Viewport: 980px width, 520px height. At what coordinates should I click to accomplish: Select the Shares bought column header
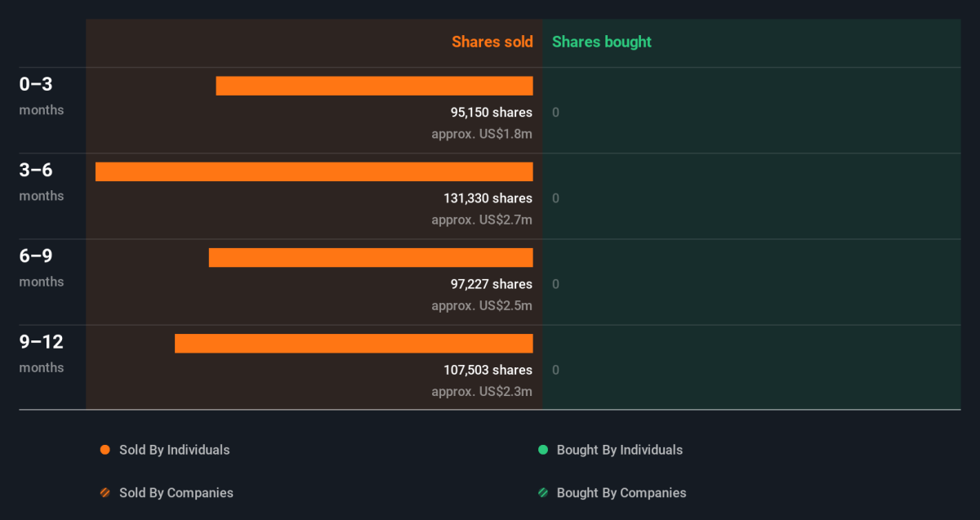point(602,42)
